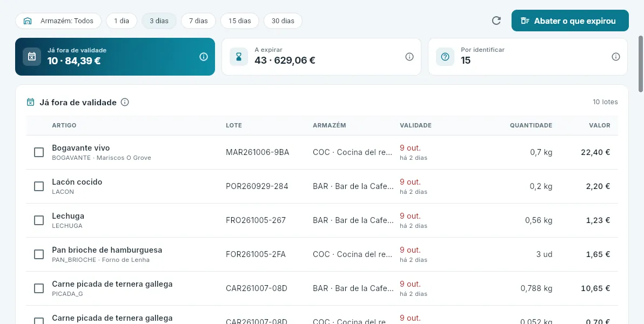Click question mark icon in Por identificar card
644x324 pixels.
(x=445, y=57)
